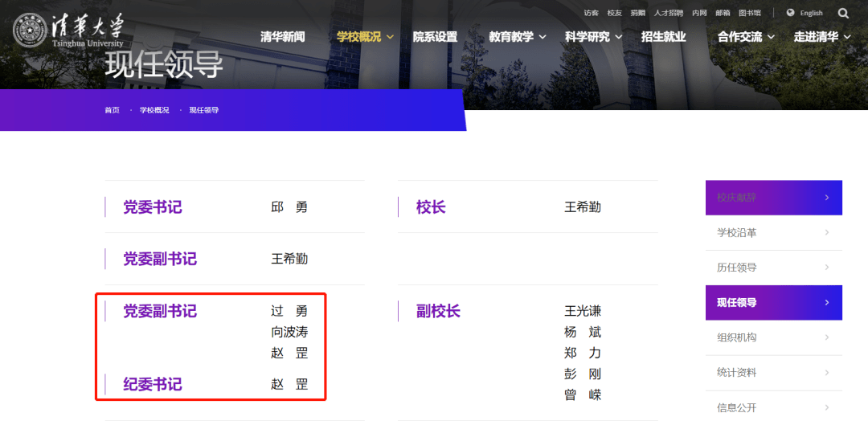868x421 pixels.
Task: Open the 内网 link
Action: click(699, 14)
